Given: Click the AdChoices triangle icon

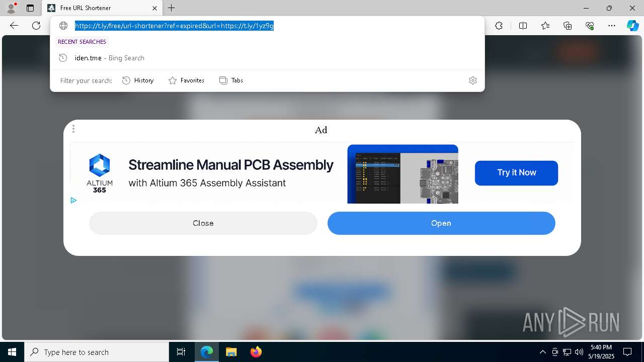Looking at the screenshot, I should pos(73,200).
